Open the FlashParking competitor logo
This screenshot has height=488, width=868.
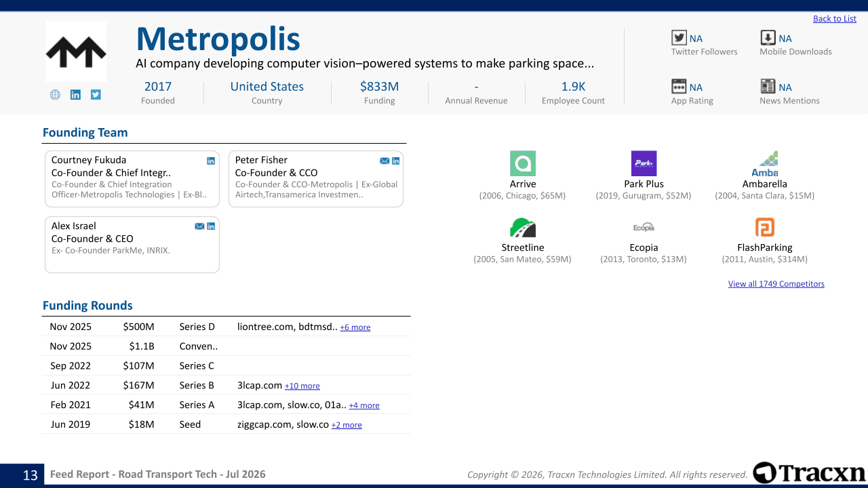[765, 227]
